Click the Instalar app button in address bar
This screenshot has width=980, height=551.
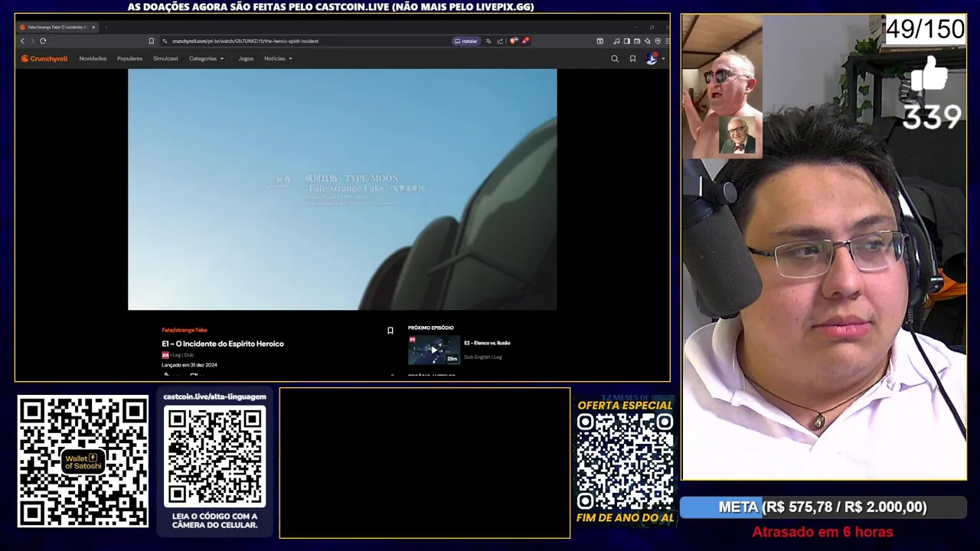(x=466, y=41)
